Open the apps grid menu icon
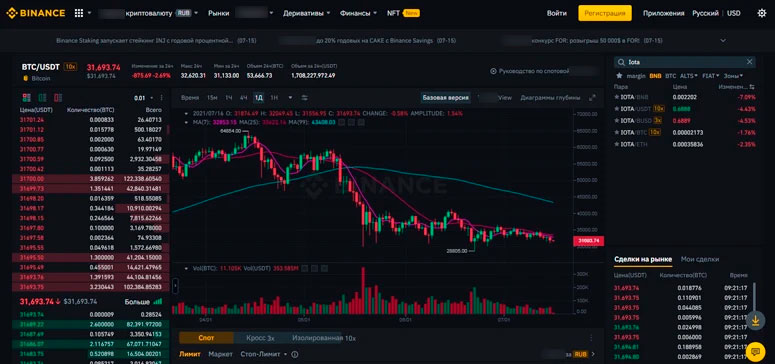The height and width of the screenshot is (364, 775). pyautogui.click(x=79, y=13)
